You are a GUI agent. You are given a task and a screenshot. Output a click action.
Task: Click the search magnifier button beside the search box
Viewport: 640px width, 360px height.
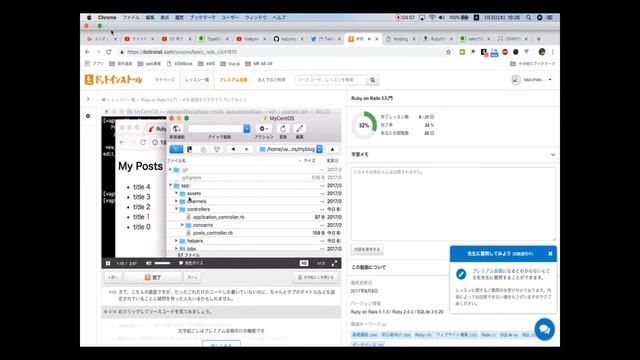coord(373,80)
